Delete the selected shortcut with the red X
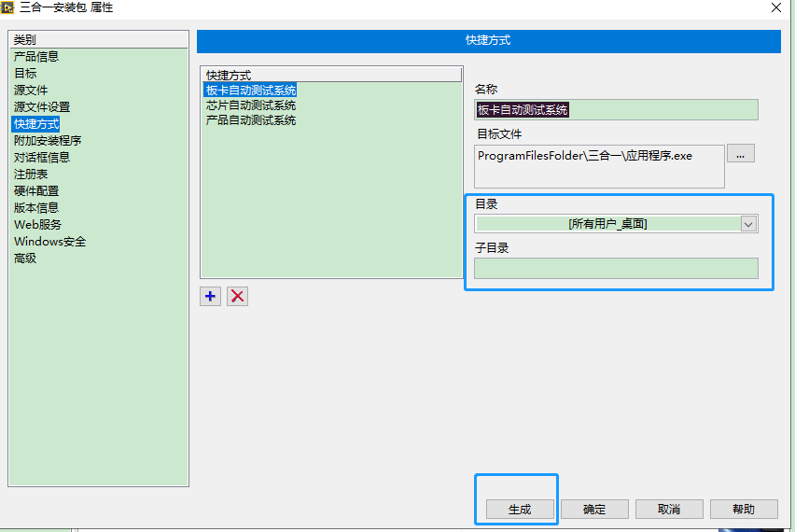Screen dimensions: 795x532 click(237, 296)
